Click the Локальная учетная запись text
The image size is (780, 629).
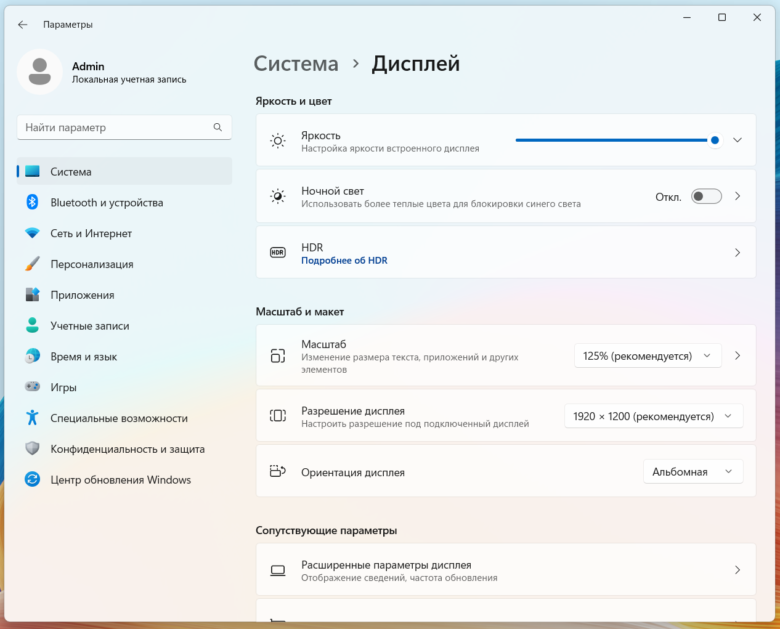[x=129, y=80]
